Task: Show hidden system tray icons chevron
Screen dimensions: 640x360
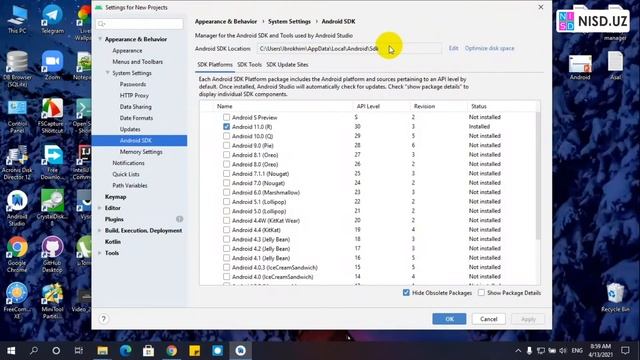Action: (x=518, y=351)
